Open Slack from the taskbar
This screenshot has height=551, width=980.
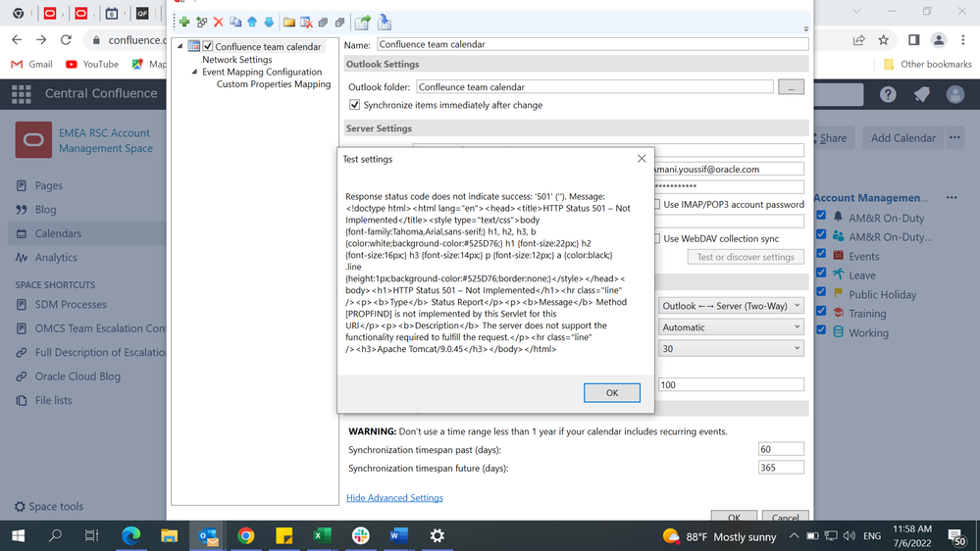(x=361, y=536)
